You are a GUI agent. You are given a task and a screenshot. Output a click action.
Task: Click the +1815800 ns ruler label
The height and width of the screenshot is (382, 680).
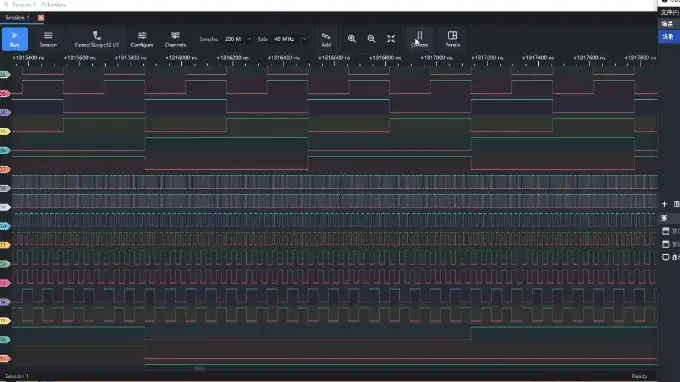(x=131, y=58)
